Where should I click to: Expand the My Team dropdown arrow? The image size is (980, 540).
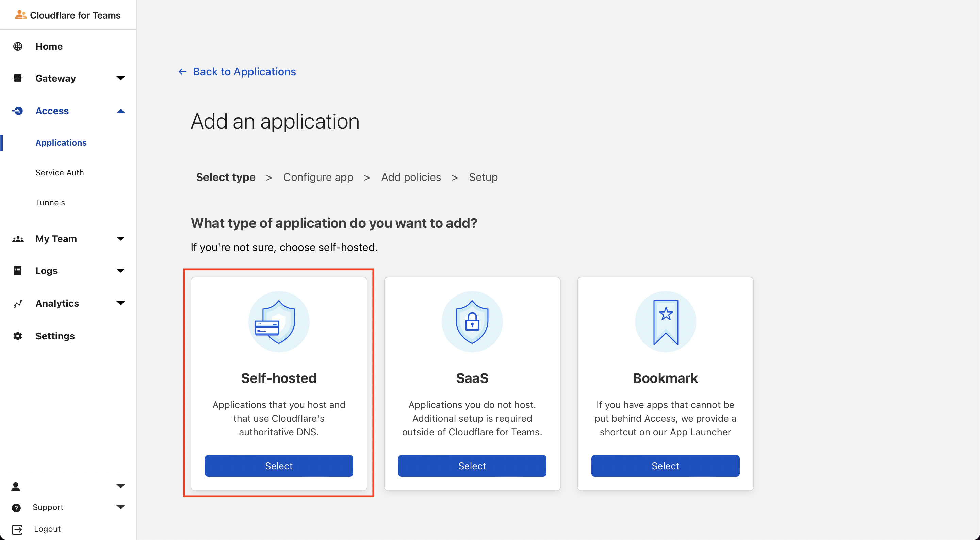[x=120, y=239]
